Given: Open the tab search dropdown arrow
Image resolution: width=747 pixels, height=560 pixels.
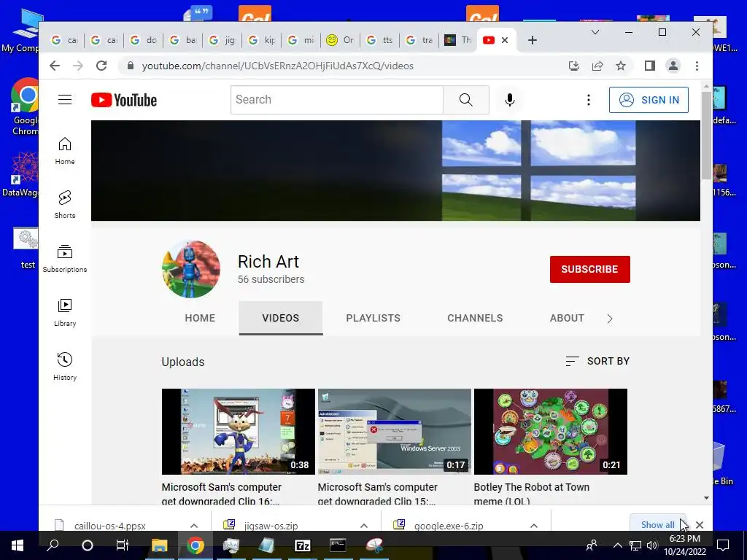Looking at the screenshot, I should (595, 32).
